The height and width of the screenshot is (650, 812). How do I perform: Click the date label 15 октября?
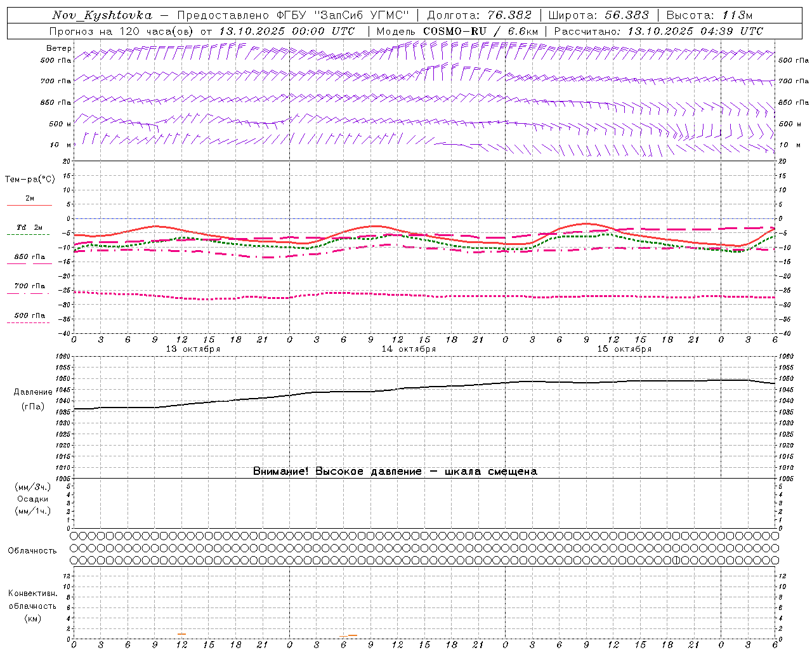[x=624, y=349]
